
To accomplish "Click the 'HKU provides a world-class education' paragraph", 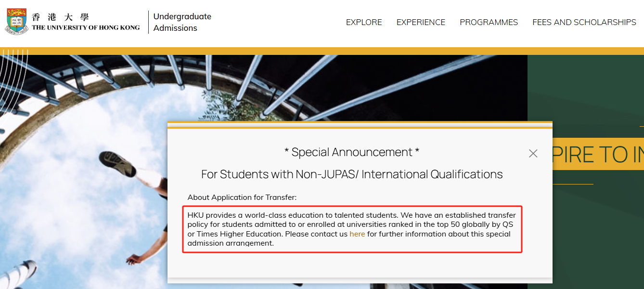I will pyautogui.click(x=352, y=229).
